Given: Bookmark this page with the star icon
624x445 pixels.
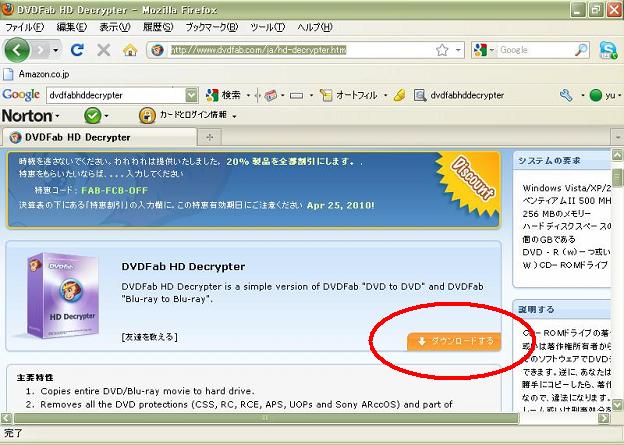Looking at the screenshot, I should point(442,49).
